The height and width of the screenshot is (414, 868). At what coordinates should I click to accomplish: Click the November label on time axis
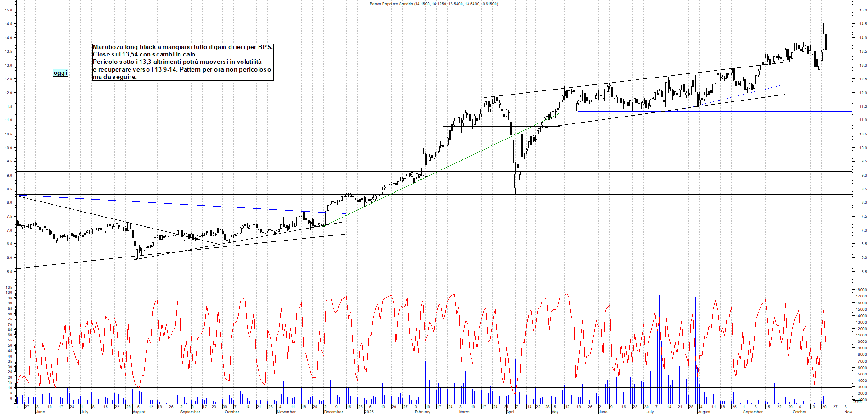coord(287,412)
